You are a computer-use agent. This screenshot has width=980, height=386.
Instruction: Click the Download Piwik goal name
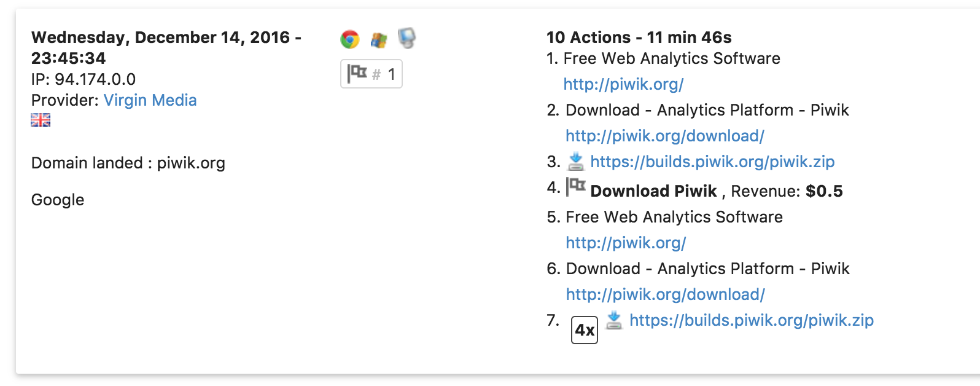point(653,191)
